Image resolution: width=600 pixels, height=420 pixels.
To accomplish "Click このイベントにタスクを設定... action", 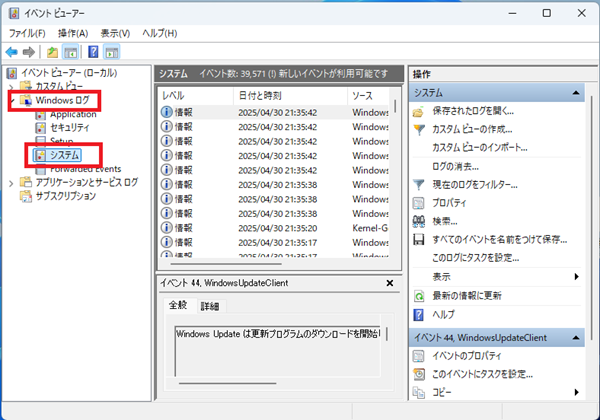I will (483, 374).
